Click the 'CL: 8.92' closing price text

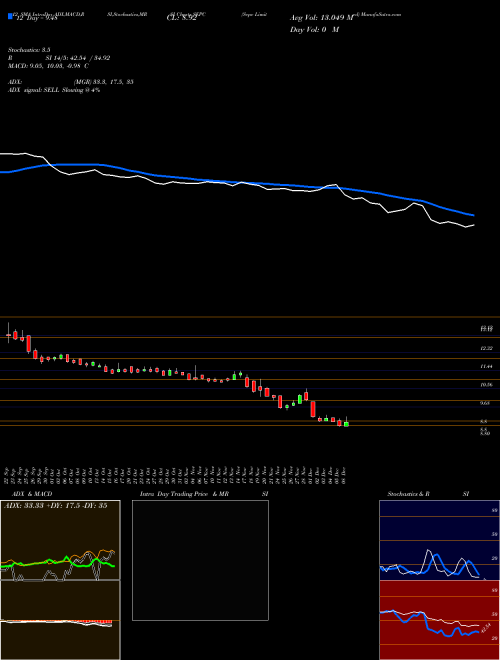[x=181, y=18]
